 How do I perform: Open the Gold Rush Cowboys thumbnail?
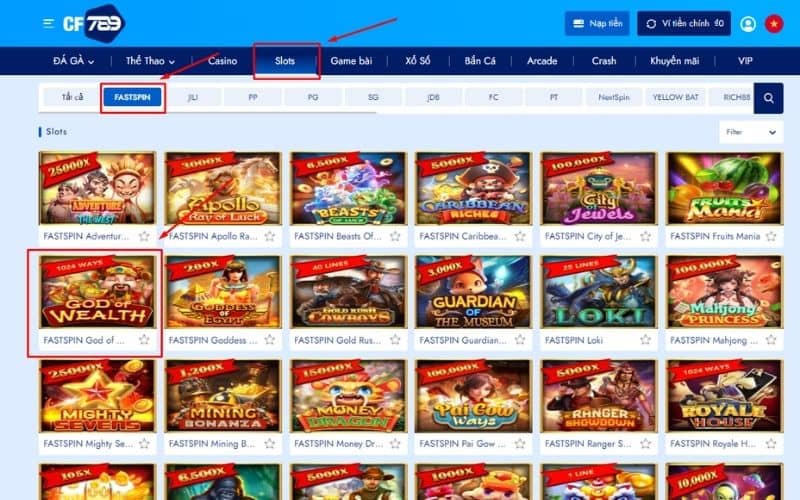pyautogui.click(x=348, y=292)
